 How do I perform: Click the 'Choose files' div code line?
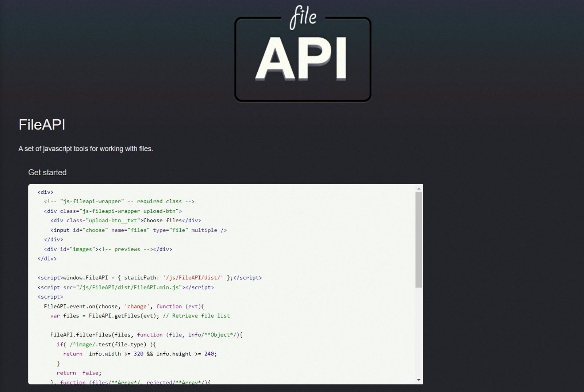point(126,220)
